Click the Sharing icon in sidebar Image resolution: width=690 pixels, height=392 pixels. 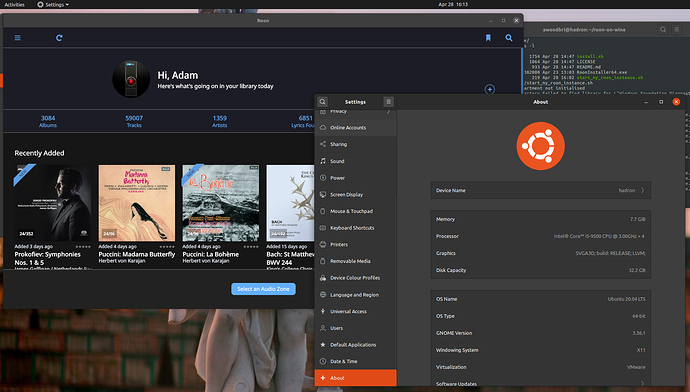(x=323, y=144)
